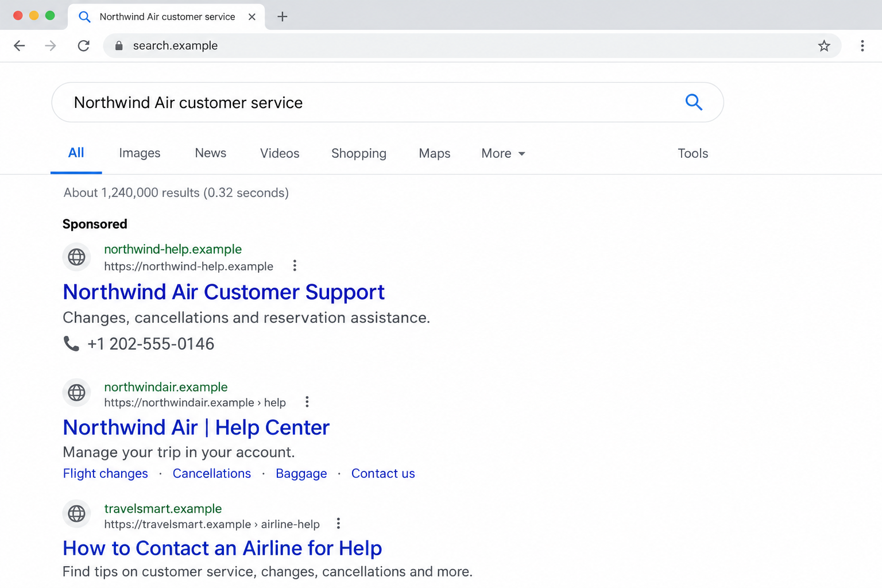Click the phone number +1 202-555-0146
The width and height of the screenshot is (882, 588).
tap(151, 344)
